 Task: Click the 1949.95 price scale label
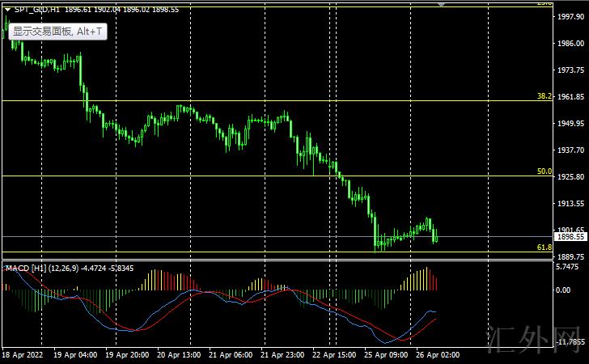coord(571,124)
